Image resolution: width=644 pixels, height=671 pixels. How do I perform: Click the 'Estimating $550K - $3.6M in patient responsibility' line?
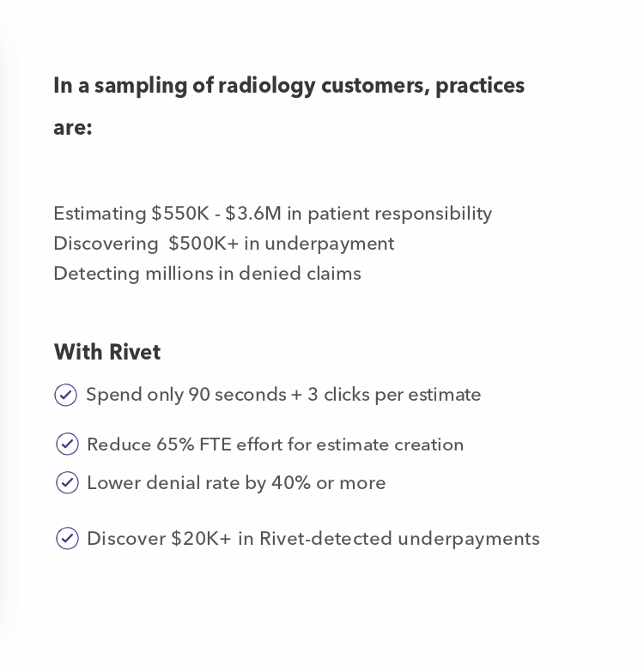click(273, 214)
